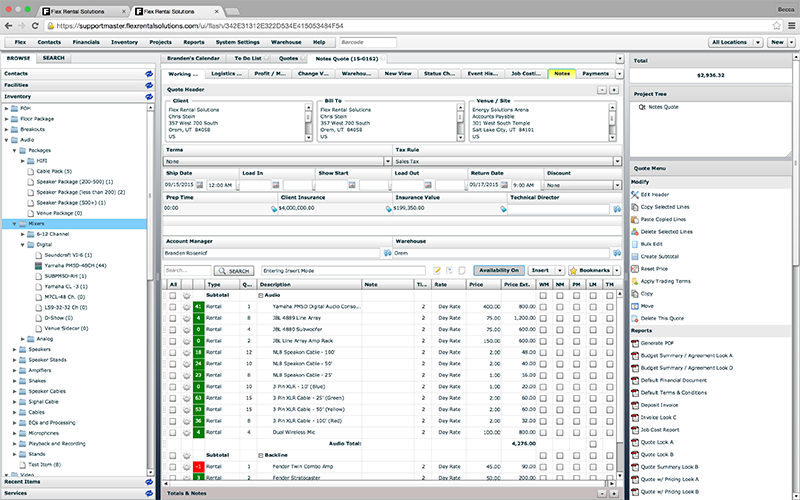
Task: Switch to the Branden's Calendar tab
Action: click(x=193, y=58)
